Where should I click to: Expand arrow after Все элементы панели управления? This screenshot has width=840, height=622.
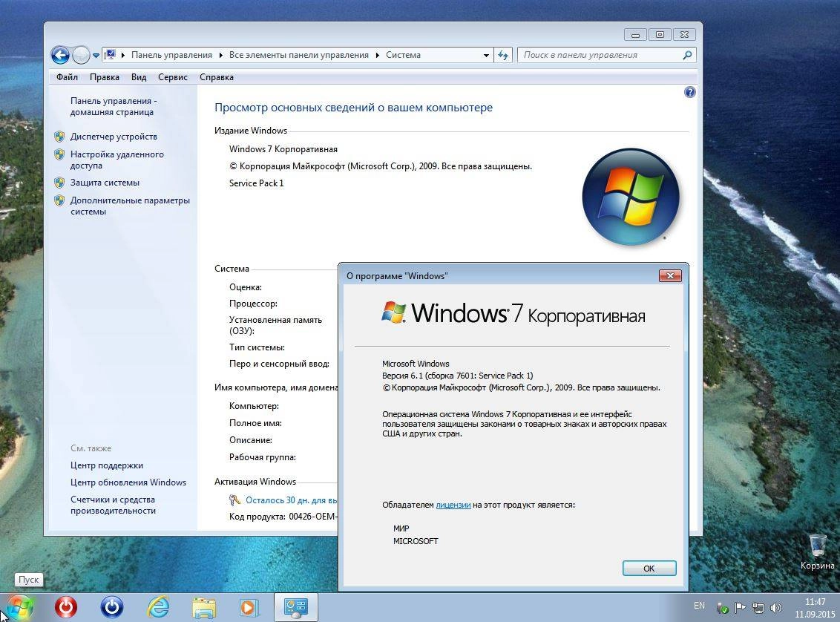(x=377, y=55)
